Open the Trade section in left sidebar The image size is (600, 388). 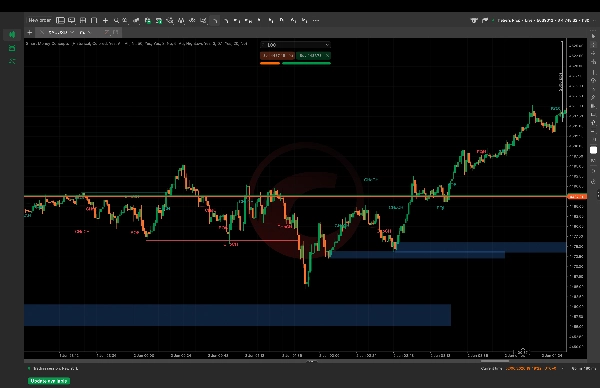[x=12, y=35]
